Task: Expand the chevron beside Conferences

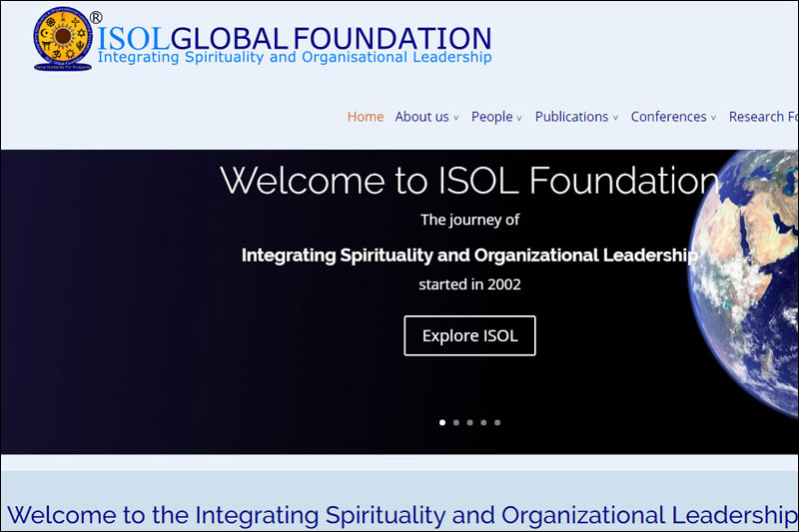Action: coord(713,118)
